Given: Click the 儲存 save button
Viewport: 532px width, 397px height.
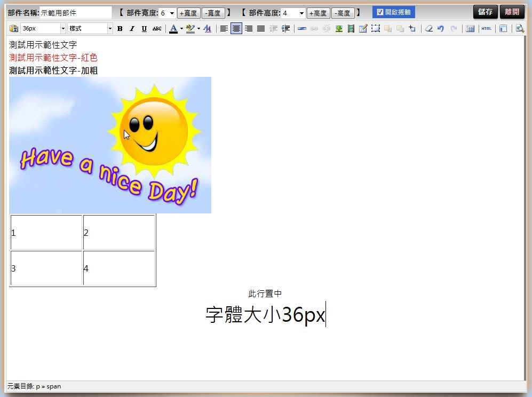Looking at the screenshot, I should pyautogui.click(x=485, y=12).
